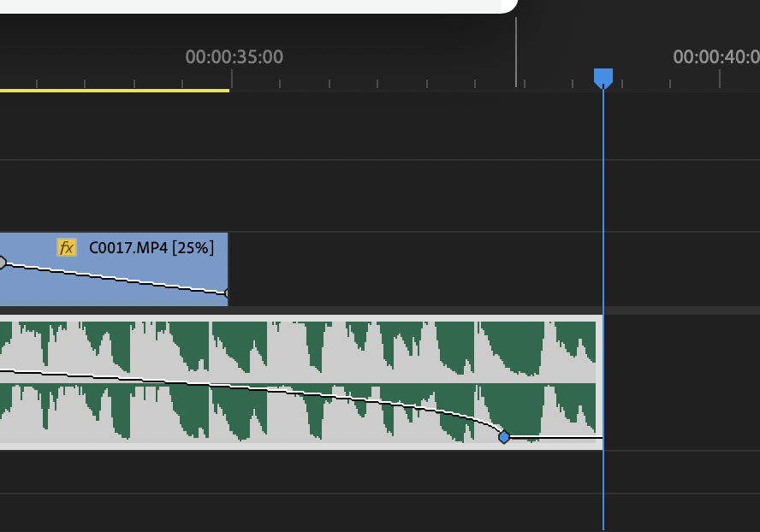Click the flat volume line after blue keyframe
This screenshot has height=532, width=760.
(556, 438)
